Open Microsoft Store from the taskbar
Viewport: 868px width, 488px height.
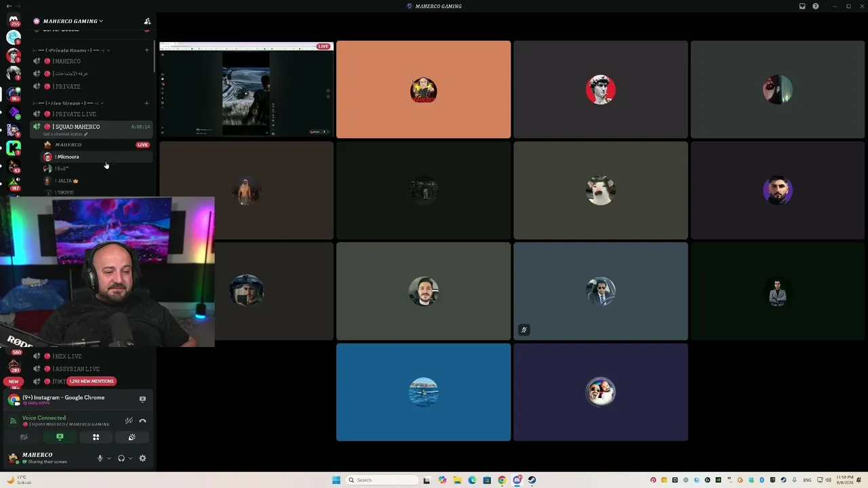[x=487, y=480]
